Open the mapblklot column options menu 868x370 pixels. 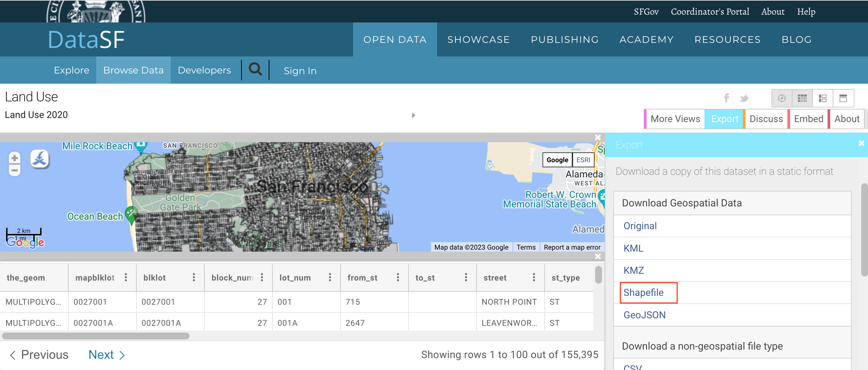[126, 277]
